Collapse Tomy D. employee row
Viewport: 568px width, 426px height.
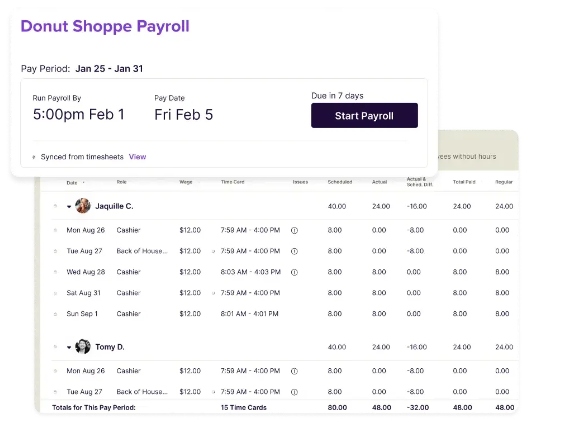(69, 347)
